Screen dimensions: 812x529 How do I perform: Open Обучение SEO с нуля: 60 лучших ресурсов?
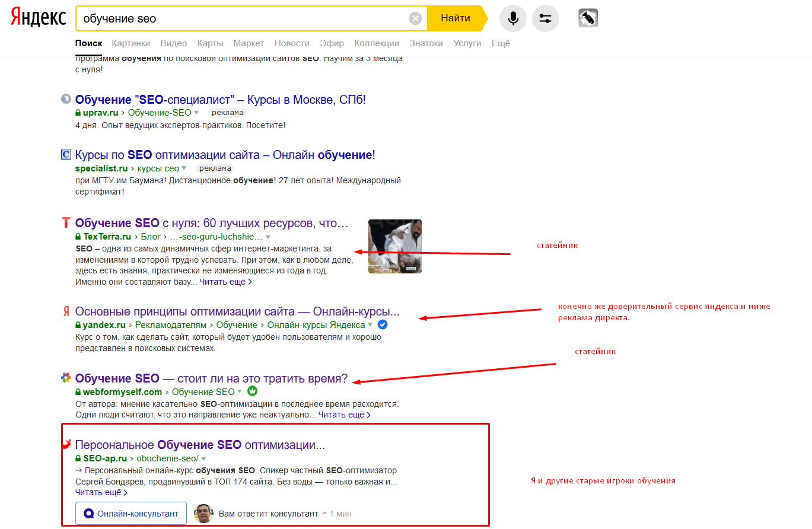[212, 223]
